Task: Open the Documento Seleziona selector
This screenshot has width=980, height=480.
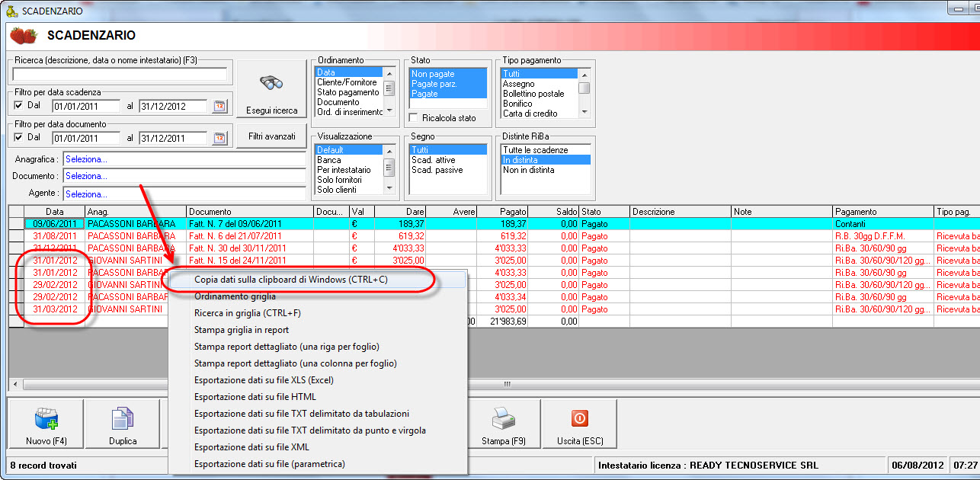Action: [x=184, y=176]
